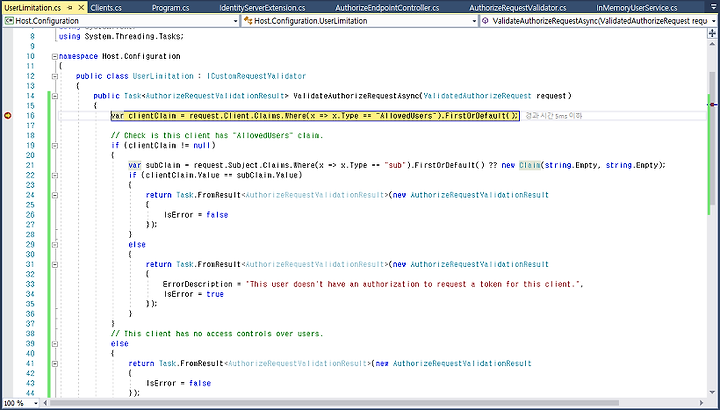This screenshot has height=410, width=720.
Task: Remove the breakpoint on line 16
Action: (7, 116)
